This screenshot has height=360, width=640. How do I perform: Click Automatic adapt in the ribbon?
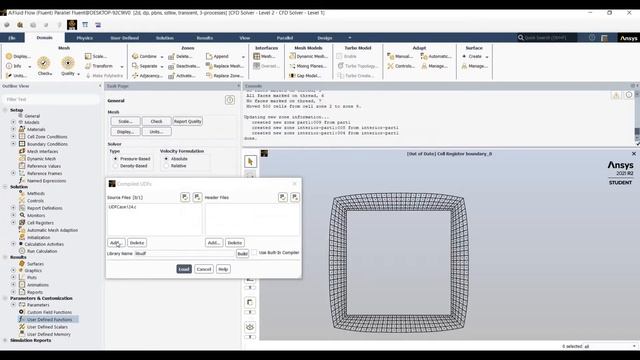tap(436, 56)
